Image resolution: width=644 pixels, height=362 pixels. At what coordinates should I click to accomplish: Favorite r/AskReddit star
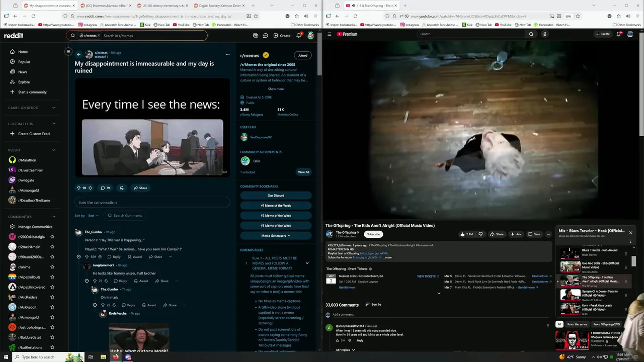[52, 307]
